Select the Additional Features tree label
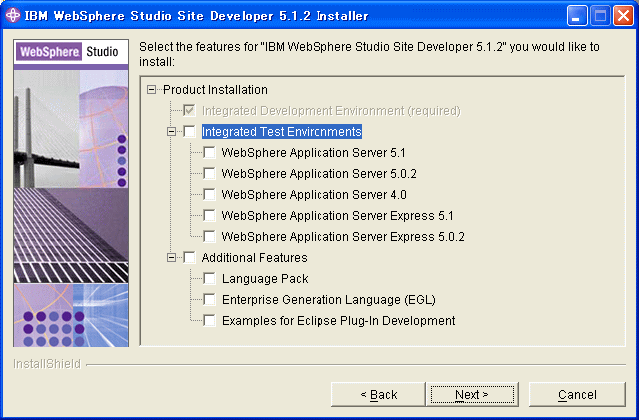The image size is (639, 420). click(254, 257)
